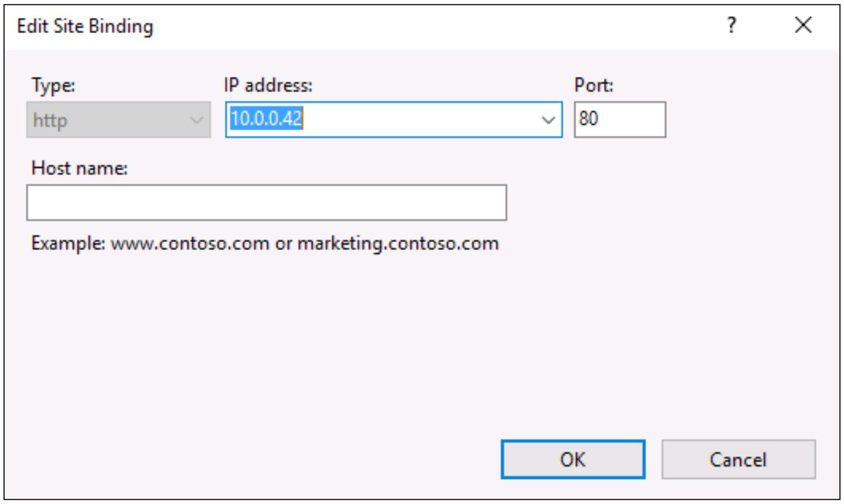Viewport: 844px width, 504px height.
Task: Expand the IP address dropdown arrow
Action: (x=548, y=121)
